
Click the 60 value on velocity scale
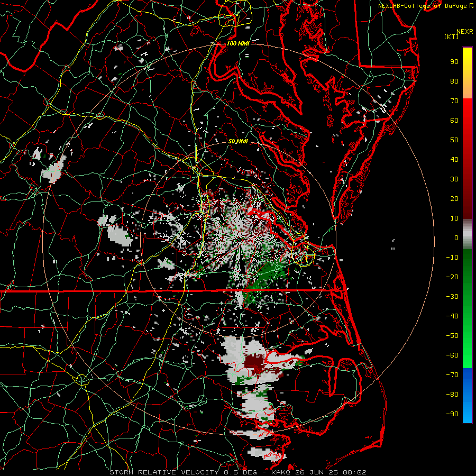[454, 121]
